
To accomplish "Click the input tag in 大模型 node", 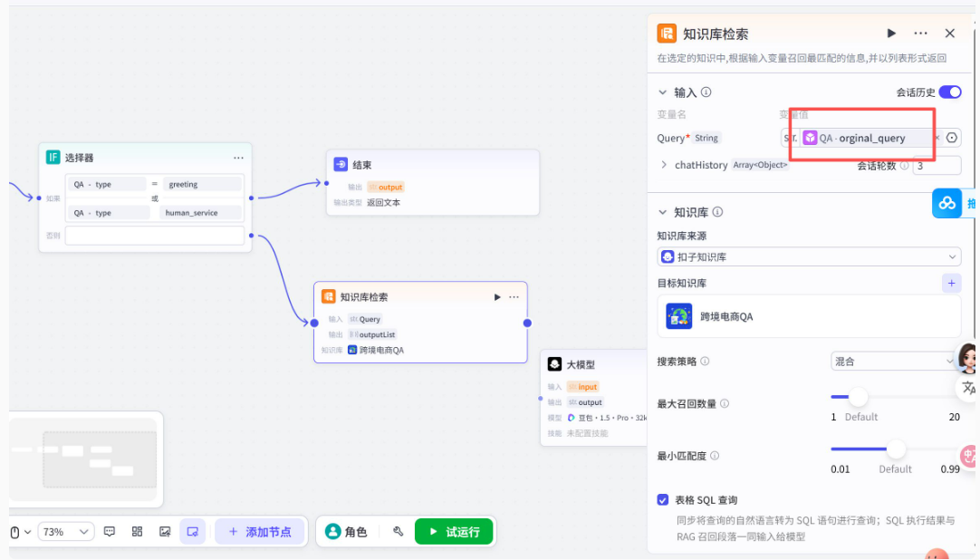I will coord(583,387).
